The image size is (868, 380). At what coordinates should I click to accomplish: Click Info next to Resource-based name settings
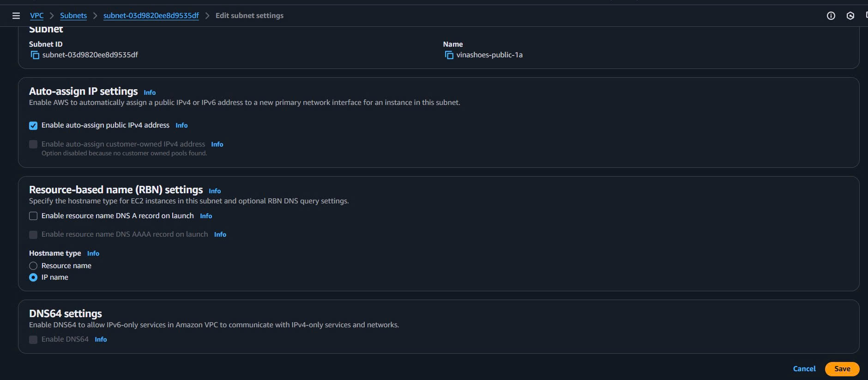(x=215, y=191)
